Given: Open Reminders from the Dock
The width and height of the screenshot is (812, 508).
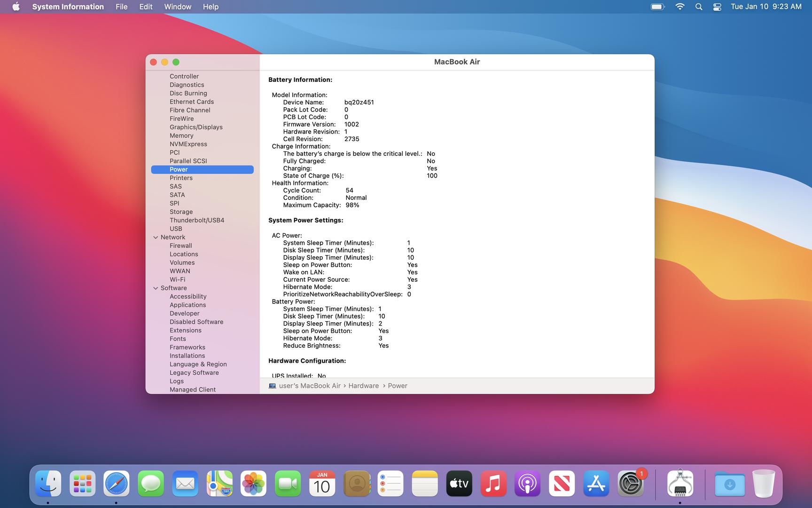Looking at the screenshot, I should (390, 484).
